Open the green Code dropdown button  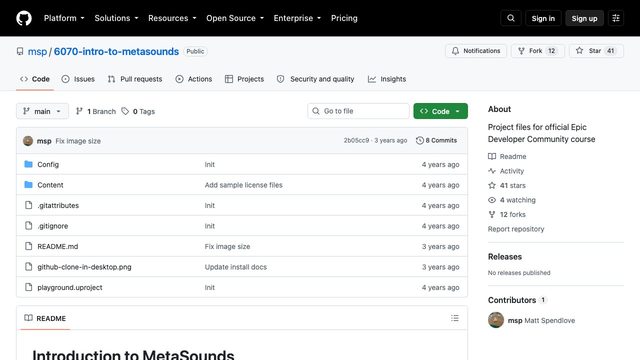pyautogui.click(x=440, y=111)
